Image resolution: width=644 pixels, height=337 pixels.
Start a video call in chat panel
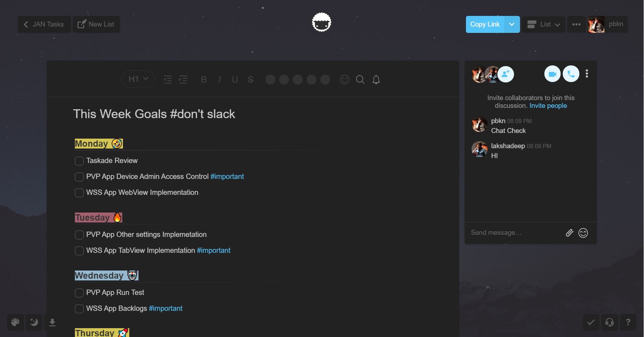552,74
